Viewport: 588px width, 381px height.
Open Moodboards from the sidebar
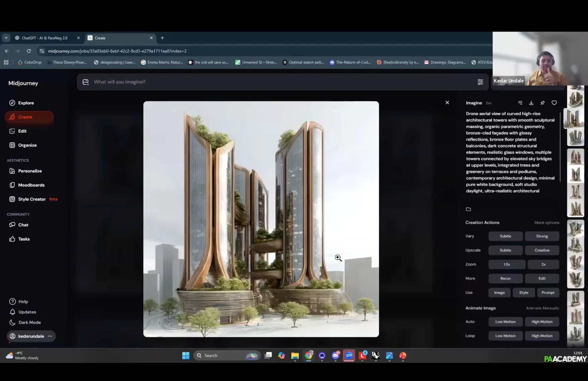pyautogui.click(x=31, y=185)
